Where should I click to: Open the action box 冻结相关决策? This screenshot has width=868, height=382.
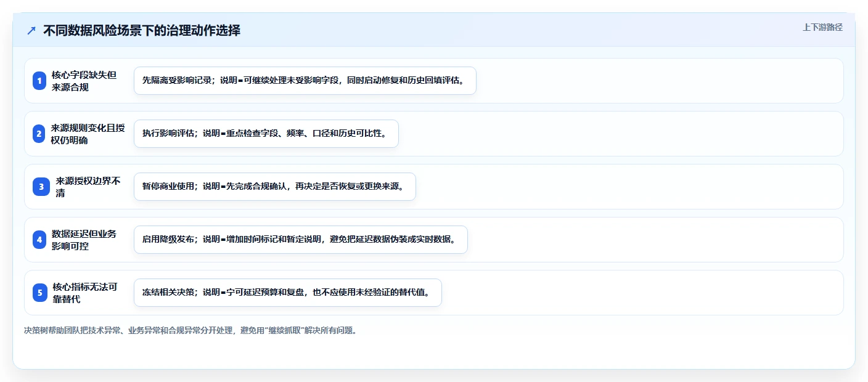click(288, 293)
